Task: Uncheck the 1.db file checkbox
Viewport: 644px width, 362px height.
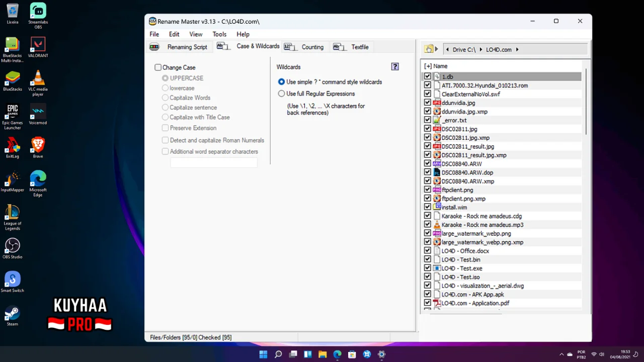Action: 428,76
